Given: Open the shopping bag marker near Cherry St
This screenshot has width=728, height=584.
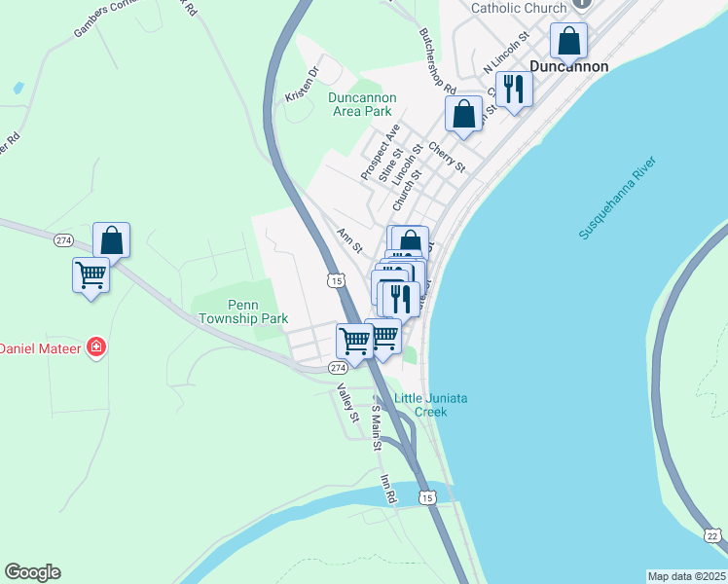Looking at the screenshot, I should tap(463, 118).
